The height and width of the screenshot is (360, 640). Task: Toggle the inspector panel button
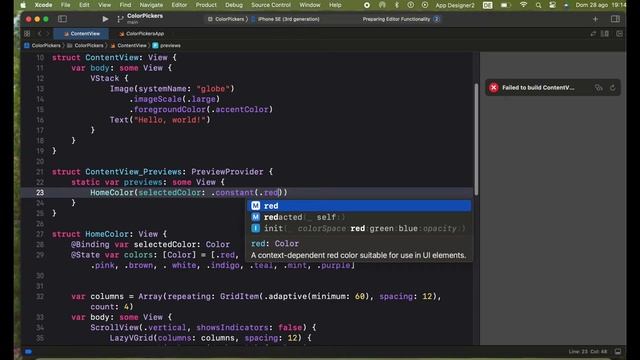point(615,19)
